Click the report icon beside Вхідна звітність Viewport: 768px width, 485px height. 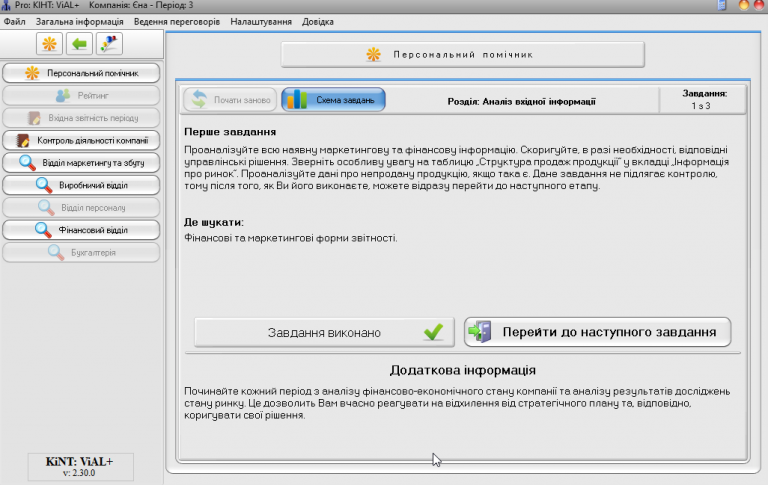pos(34,118)
